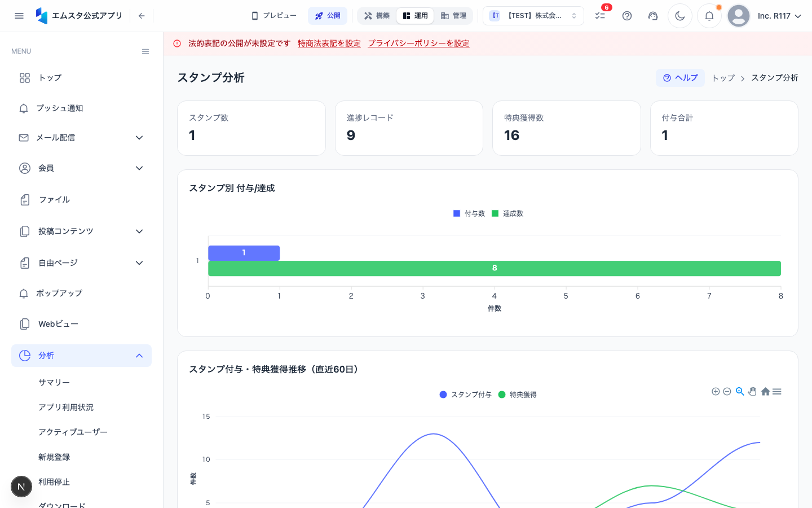Viewport: 812px width, 508px height.
Task: Toggle 達成数 series in bar chart legend
Action: click(x=507, y=213)
